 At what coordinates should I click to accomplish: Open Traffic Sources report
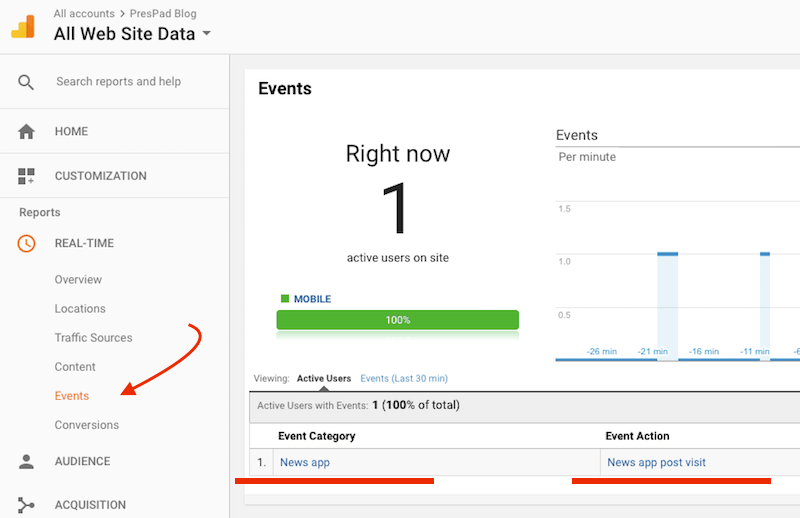pos(93,338)
